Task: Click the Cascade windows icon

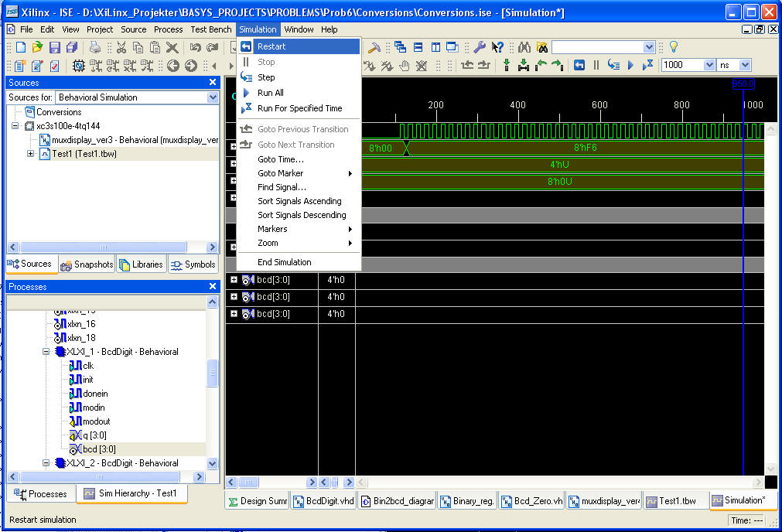Action: coord(400,47)
